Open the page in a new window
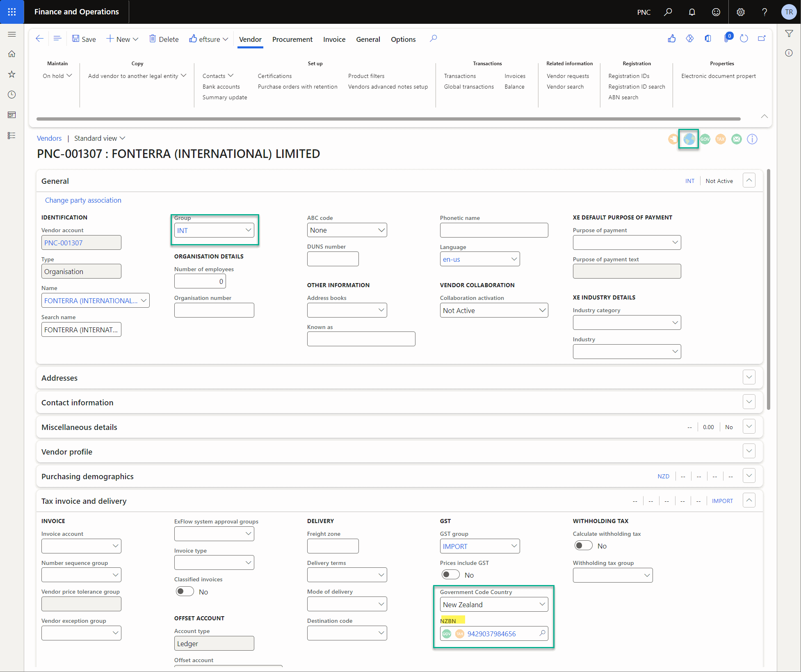801x672 pixels. click(x=762, y=39)
